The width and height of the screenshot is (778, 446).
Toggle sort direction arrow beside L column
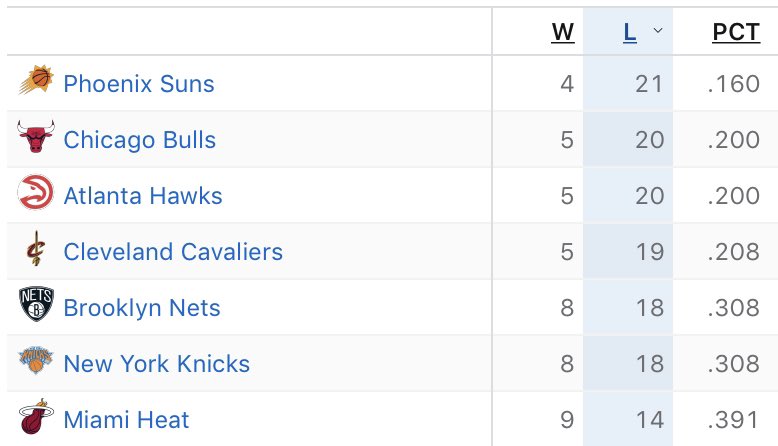[658, 31]
